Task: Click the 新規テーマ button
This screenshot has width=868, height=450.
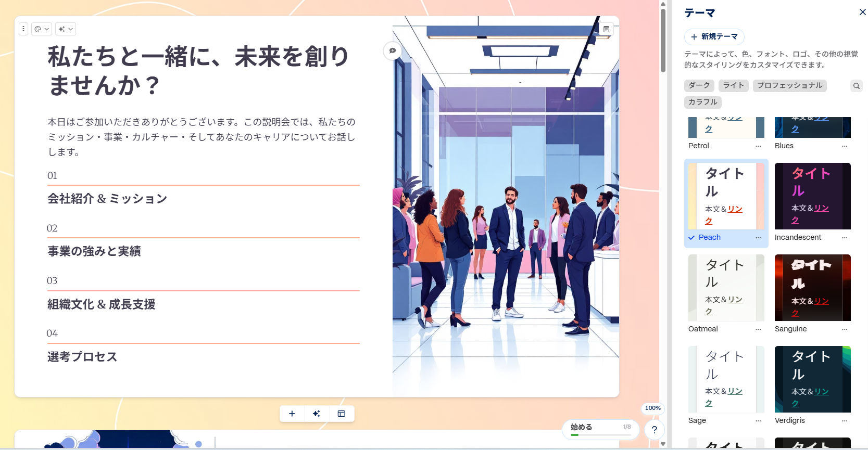Action: tap(714, 36)
